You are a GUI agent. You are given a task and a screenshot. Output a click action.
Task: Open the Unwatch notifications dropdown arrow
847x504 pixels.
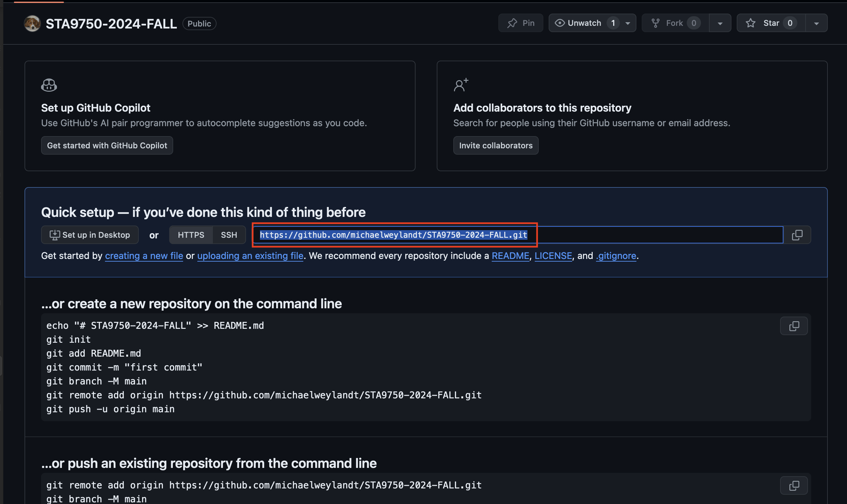tap(628, 23)
